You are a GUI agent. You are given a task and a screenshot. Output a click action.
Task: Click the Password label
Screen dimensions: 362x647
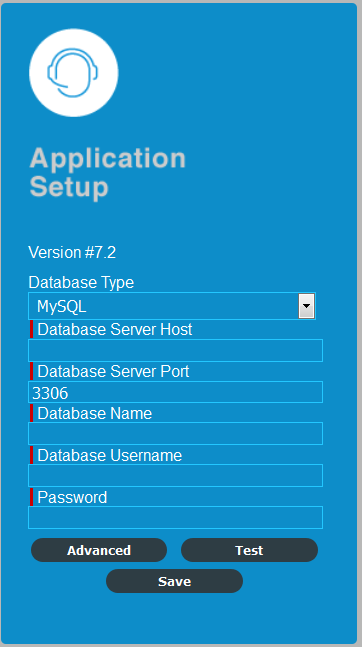(x=72, y=498)
